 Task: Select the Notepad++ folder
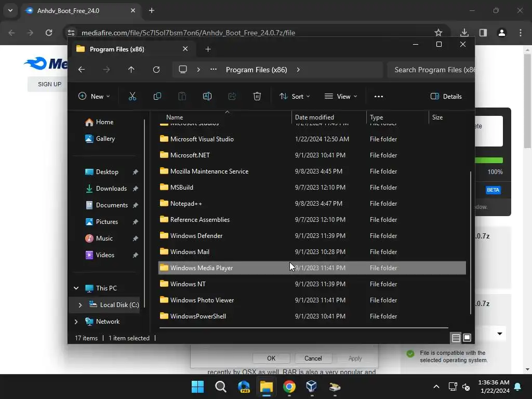point(312,203)
